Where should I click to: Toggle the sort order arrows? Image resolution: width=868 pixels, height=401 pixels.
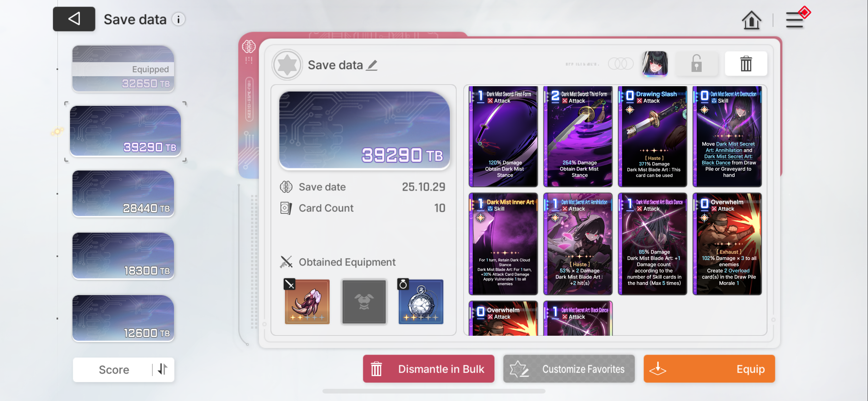[163, 369]
